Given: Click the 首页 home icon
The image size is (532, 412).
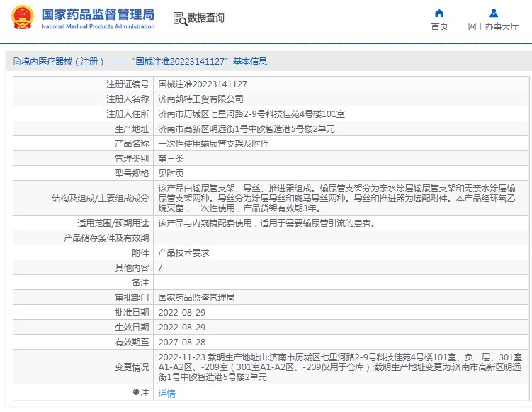Looking at the screenshot, I should click(439, 13).
